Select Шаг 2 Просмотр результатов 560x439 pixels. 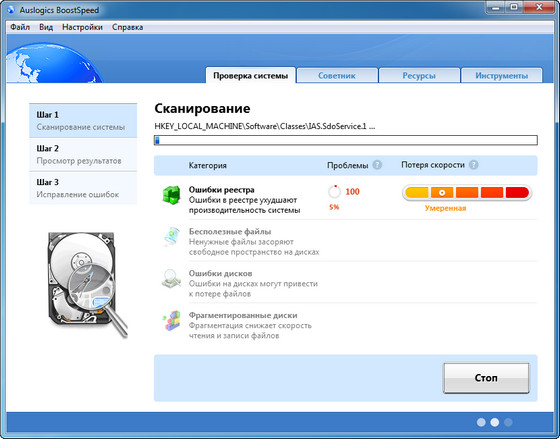point(83,154)
